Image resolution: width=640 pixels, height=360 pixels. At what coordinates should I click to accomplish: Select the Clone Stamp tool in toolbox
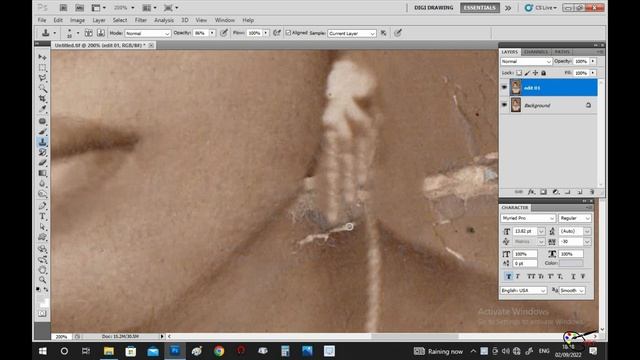click(42, 142)
